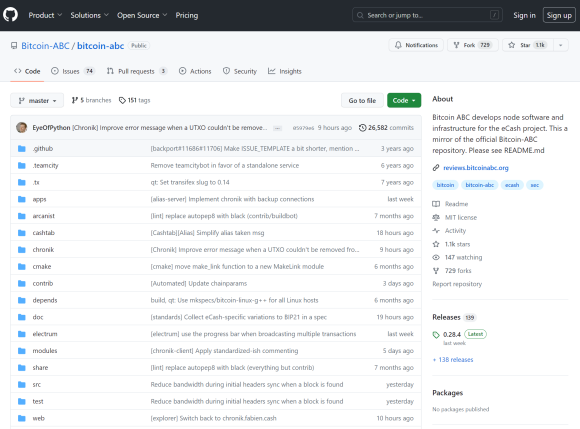Image resolution: width=580 pixels, height=429 pixels.
Task: Open the green Code dropdown
Action: tap(404, 100)
